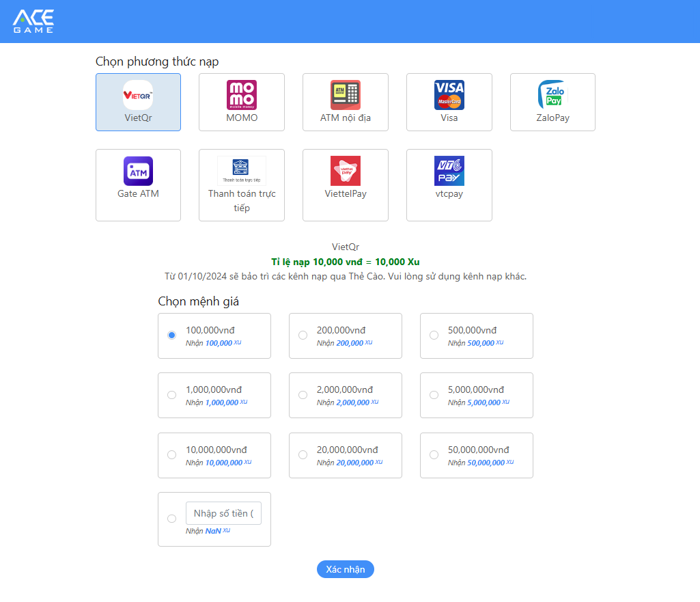The width and height of the screenshot is (700, 602).
Task: Select the Gate ATM icon
Action: pos(138,171)
